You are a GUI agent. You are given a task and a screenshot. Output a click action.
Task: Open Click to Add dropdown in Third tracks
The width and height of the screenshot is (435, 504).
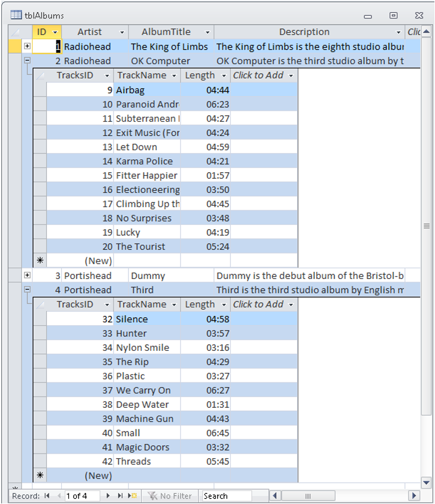tap(291, 305)
